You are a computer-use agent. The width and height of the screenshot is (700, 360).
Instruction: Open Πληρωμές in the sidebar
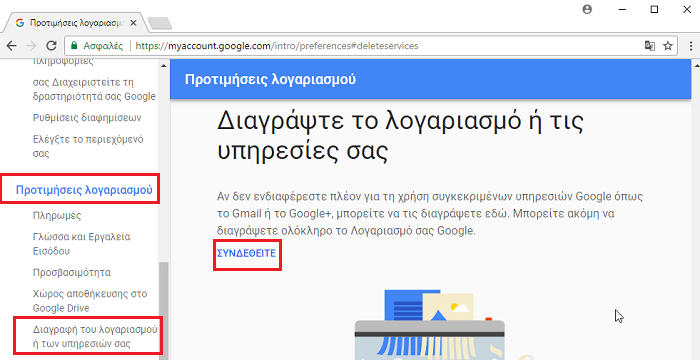point(57,216)
